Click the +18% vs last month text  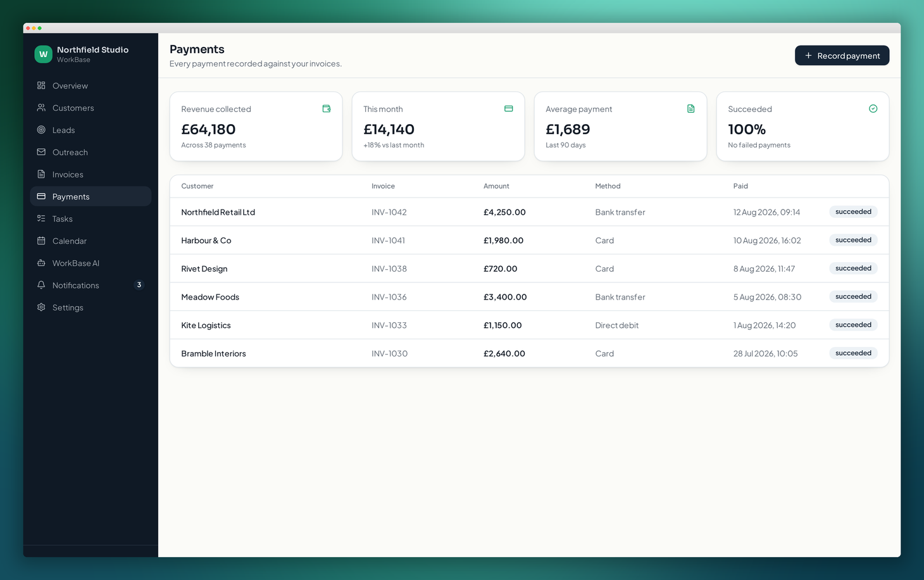coord(394,145)
